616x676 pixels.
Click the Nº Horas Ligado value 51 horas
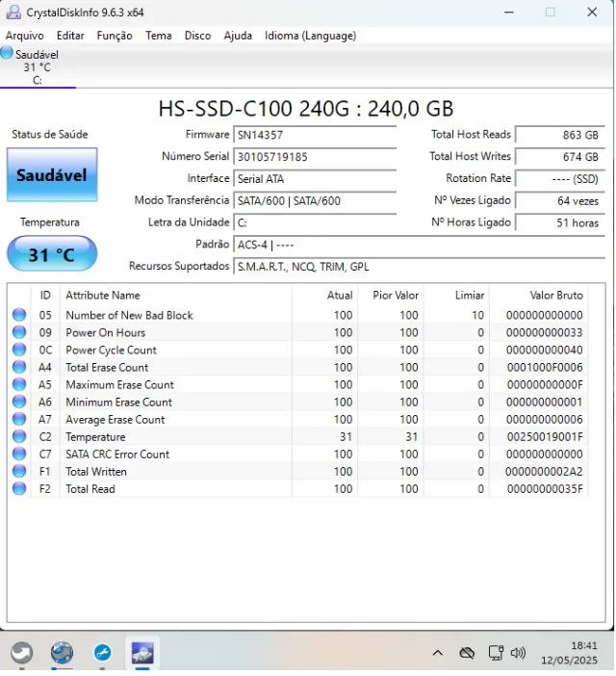(x=560, y=222)
